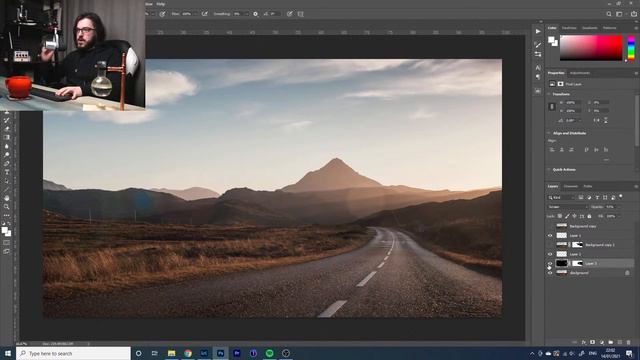
Task: Click more align options ellipsis button
Action: tap(606, 160)
